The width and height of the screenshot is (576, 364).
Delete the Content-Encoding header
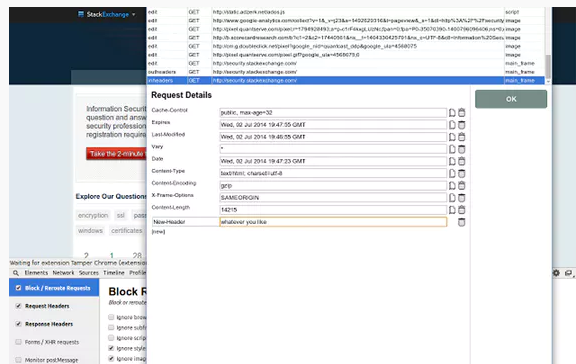[461, 185]
